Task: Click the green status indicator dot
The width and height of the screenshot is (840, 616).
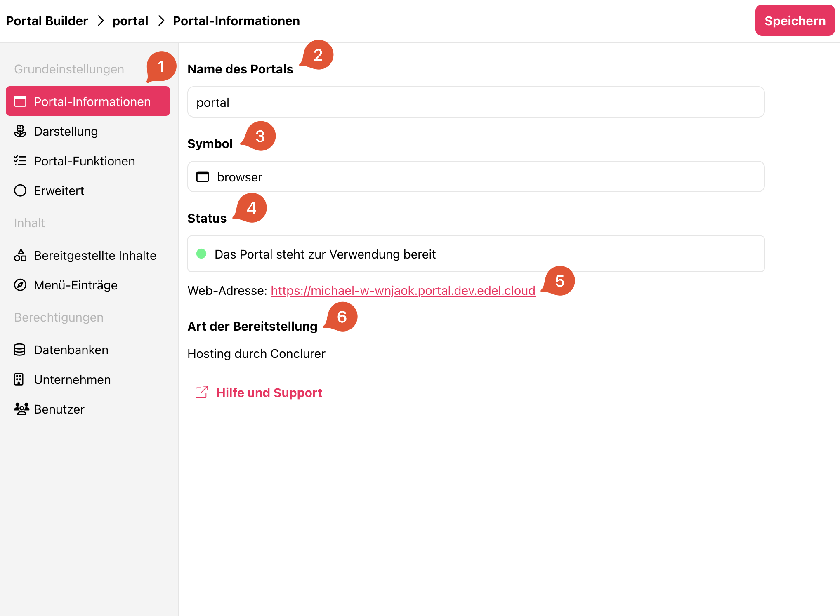Action: (201, 254)
